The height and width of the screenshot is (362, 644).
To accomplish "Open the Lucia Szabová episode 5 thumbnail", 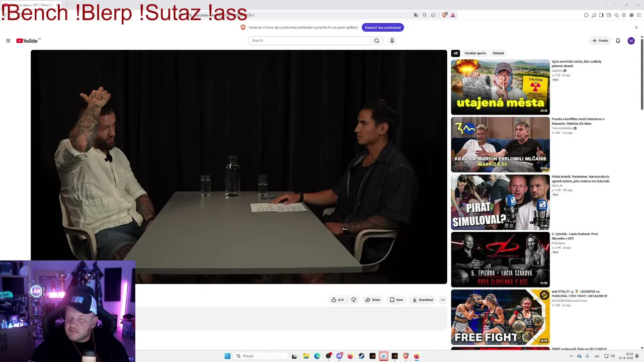I will click(500, 259).
